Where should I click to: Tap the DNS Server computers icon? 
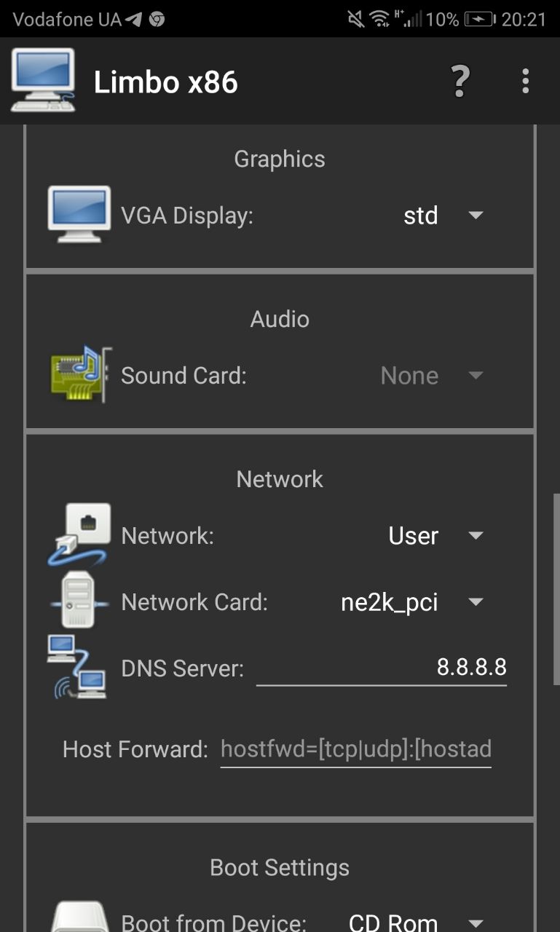coord(77,666)
